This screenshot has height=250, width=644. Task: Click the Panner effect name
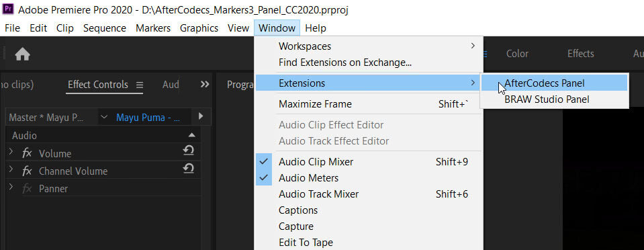54,189
